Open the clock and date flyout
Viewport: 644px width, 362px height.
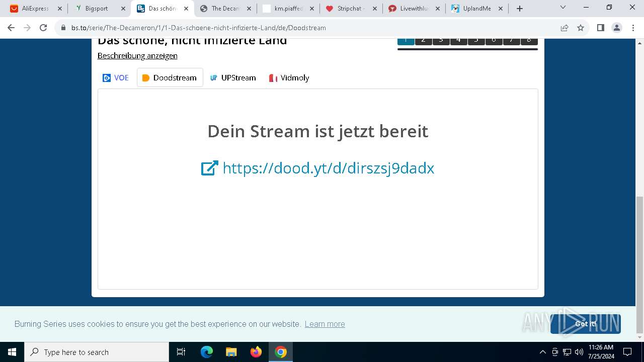601,352
